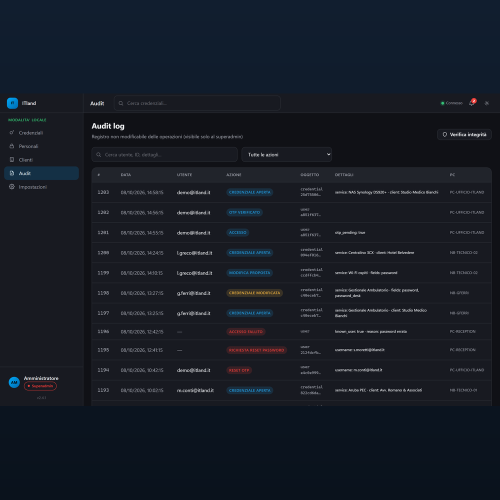Click CREDENZIALE APERTA badge at 14:58:15

tap(250, 192)
